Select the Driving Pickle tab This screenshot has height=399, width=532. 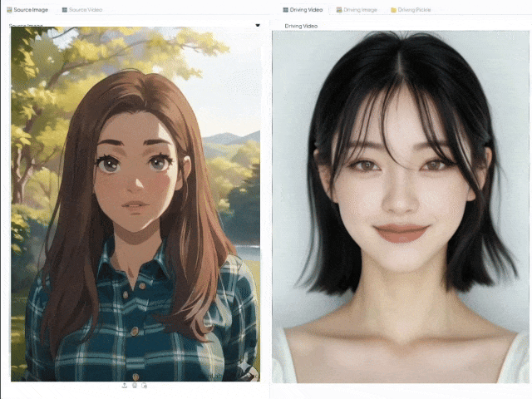(414, 9)
